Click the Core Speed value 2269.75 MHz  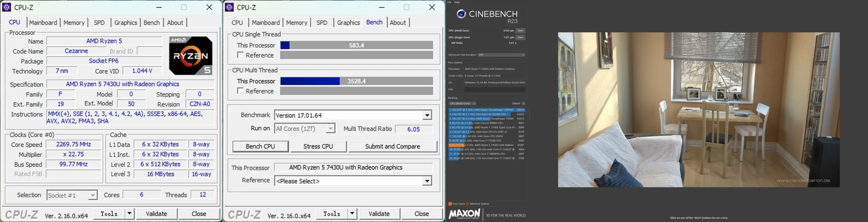pyautogui.click(x=74, y=144)
